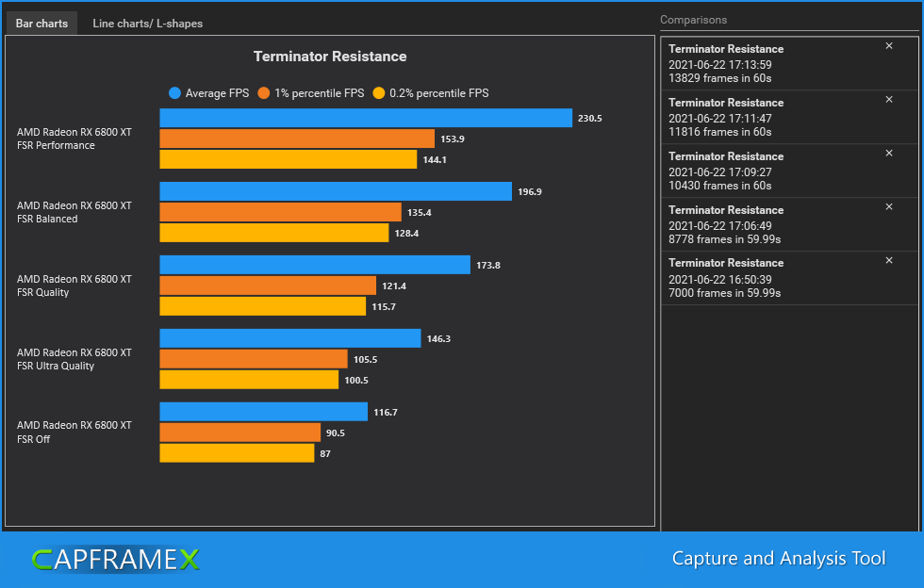The width and height of the screenshot is (924, 588).
Task: Remove the 17:11:47 comparison entry
Action: (888, 100)
